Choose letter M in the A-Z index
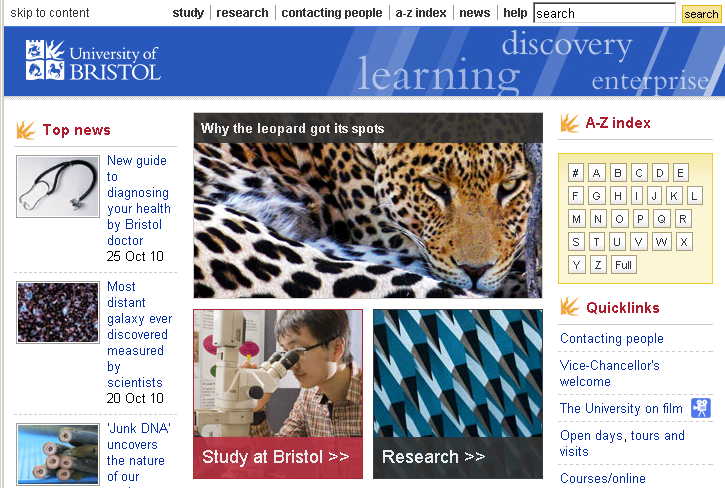 point(576,219)
